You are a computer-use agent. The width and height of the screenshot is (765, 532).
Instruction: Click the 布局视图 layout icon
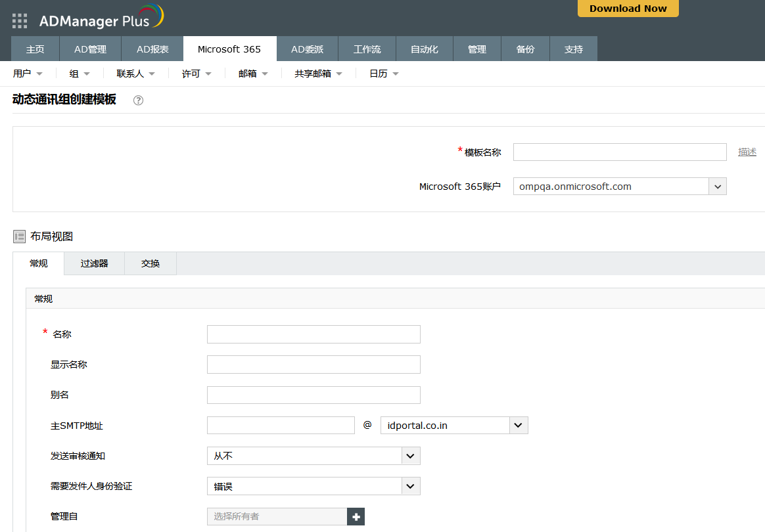[x=20, y=237]
